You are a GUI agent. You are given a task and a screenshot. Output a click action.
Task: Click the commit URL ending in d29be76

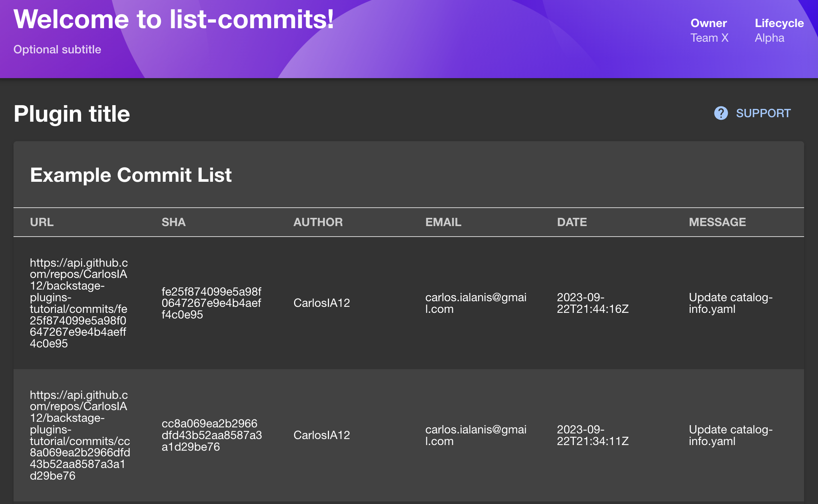click(80, 435)
